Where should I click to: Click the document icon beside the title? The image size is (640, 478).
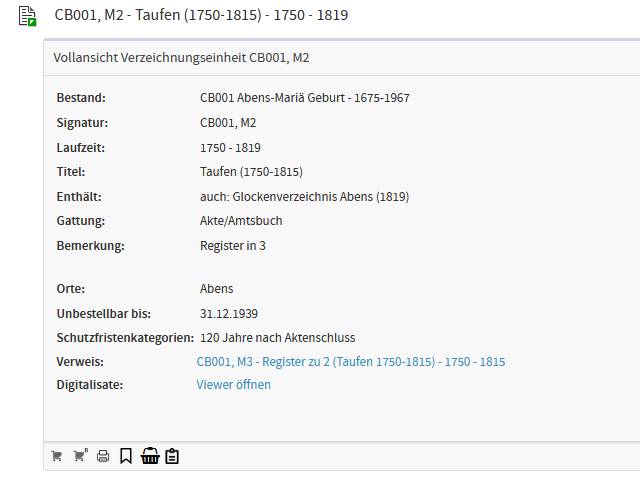[x=28, y=16]
